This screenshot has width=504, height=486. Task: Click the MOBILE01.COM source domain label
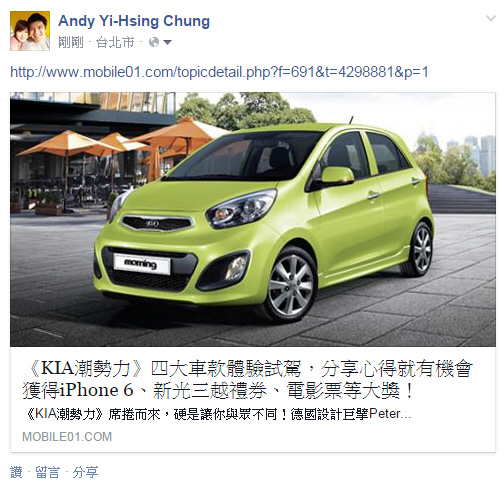tap(67, 437)
